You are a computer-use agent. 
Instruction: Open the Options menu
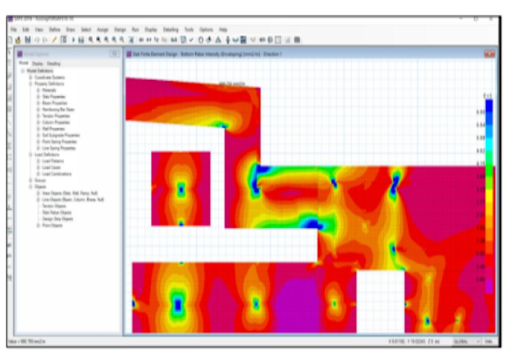(206, 30)
